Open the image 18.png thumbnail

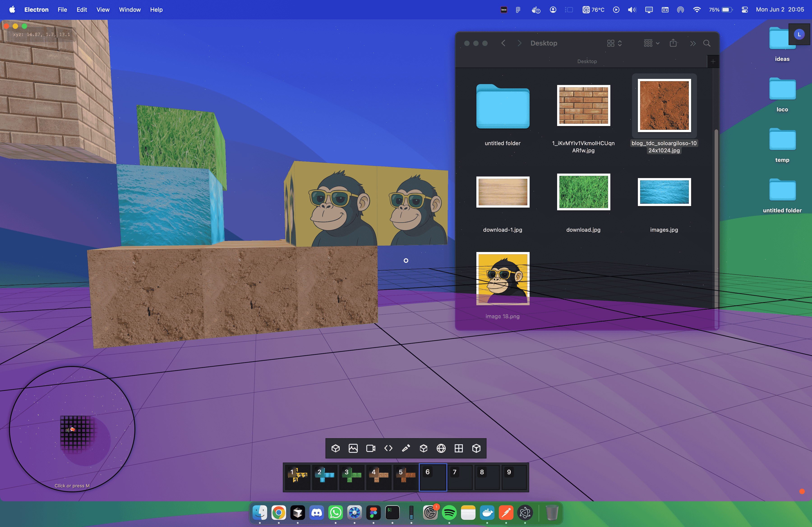[503, 279]
